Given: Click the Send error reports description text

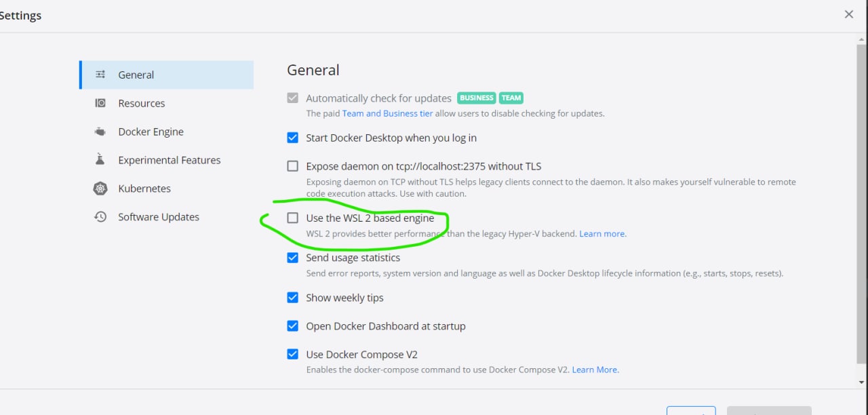Looking at the screenshot, I should [x=545, y=273].
